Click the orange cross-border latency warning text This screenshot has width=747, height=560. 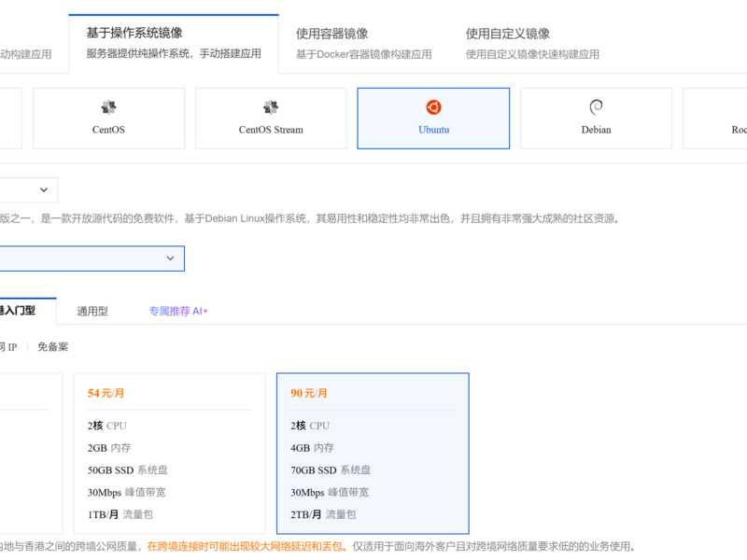coord(247,546)
